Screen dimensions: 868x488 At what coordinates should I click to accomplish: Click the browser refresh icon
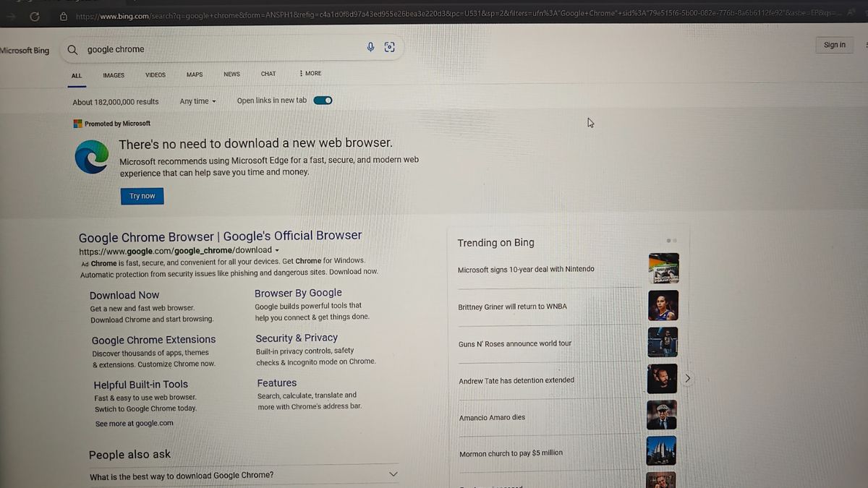coord(34,17)
